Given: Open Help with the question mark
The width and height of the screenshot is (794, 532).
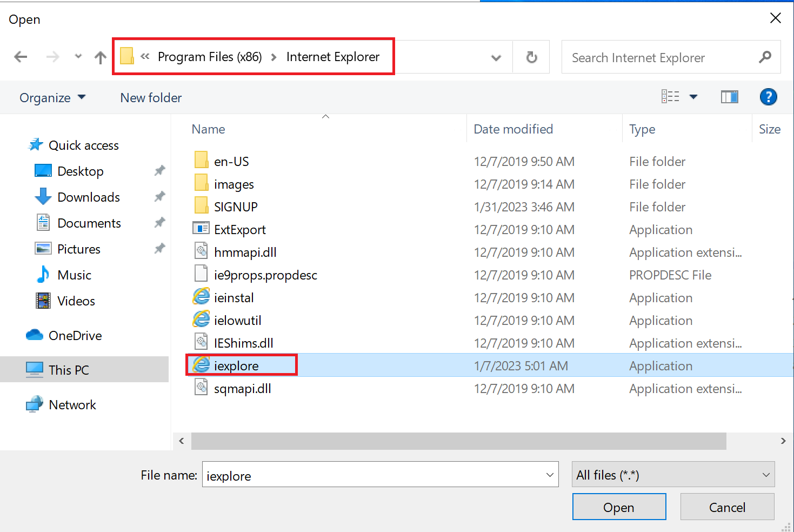Looking at the screenshot, I should click(x=768, y=97).
